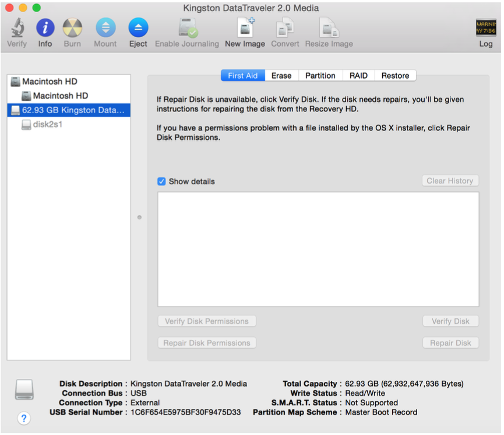Click the Burn toolbar icon
The width and height of the screenshot is (504, 435).
[72, 27]
